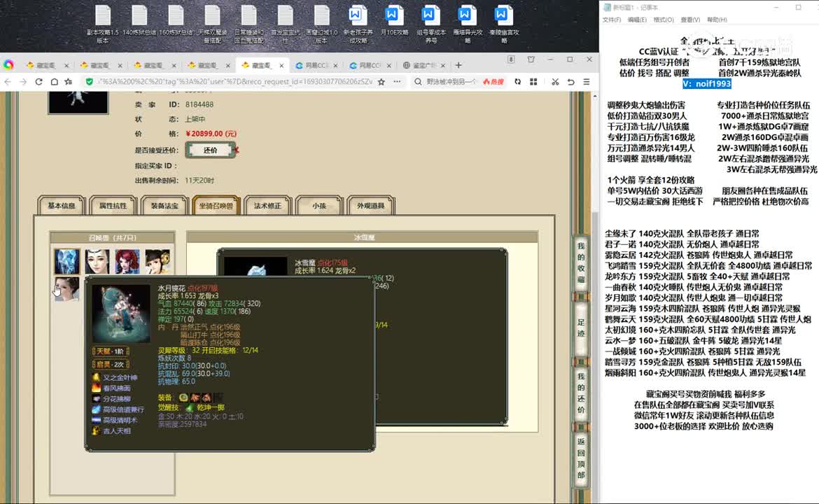The height and width of the screenshot is (504, 819).
Task: Open 足迹 browsing history in side panel
Action: (581, 328)
